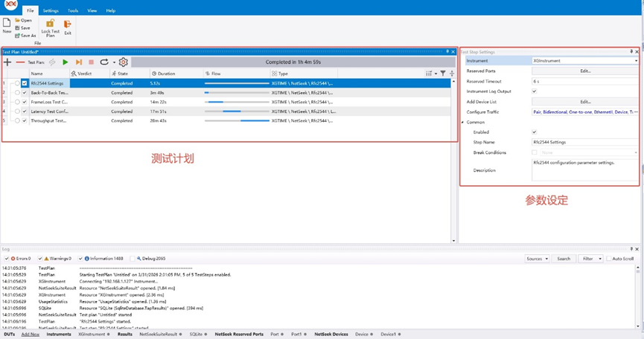Uncheck the FrameLoss Test step checkbox
This screenshot has width=644, height=339.
(x=25, y=102)
